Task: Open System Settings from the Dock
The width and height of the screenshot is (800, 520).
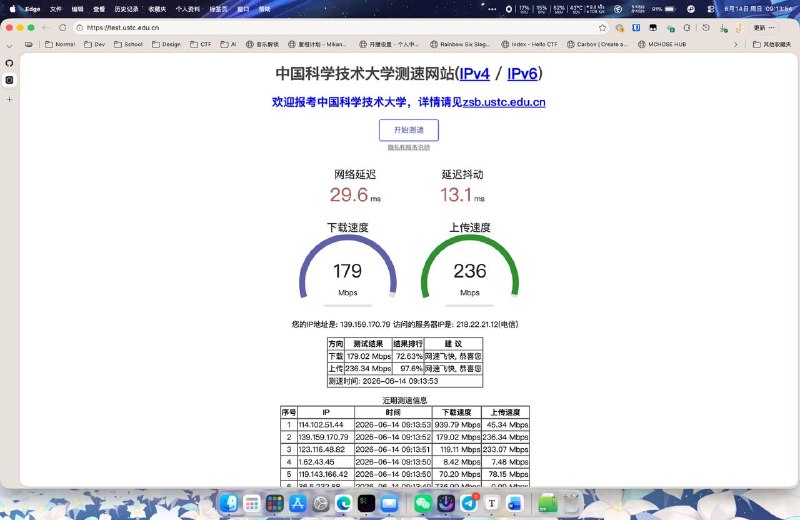Action: coord(320,504)
